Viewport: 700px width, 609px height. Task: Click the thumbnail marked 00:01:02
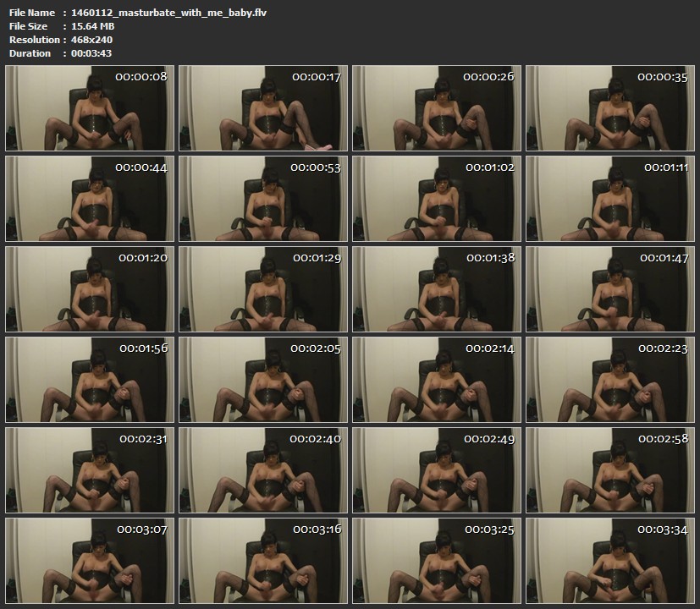(437, 199)
